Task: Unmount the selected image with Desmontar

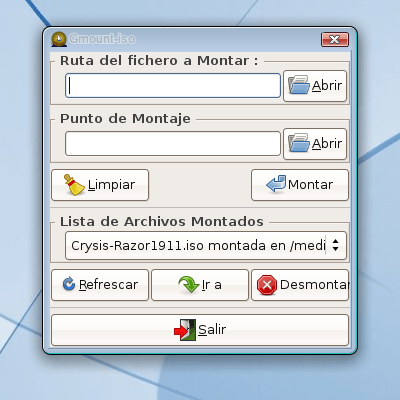Action: (300, 285)
